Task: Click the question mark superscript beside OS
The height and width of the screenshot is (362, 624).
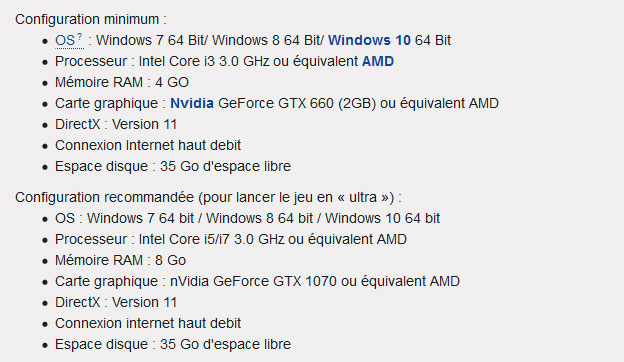Action: click(x=80, y=37)
